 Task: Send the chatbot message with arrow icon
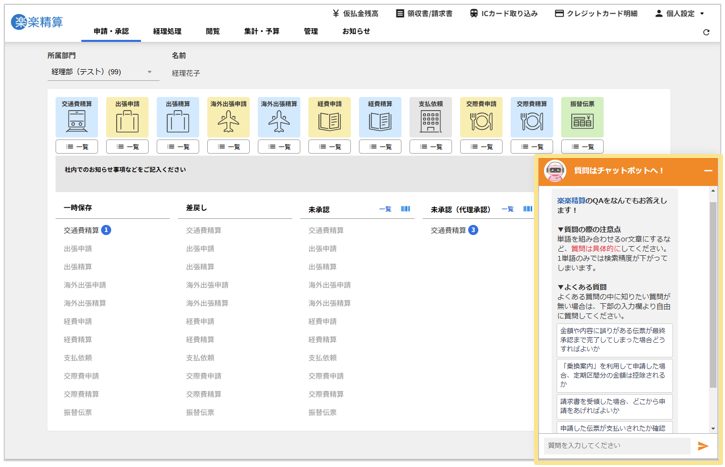pos(703,446)
